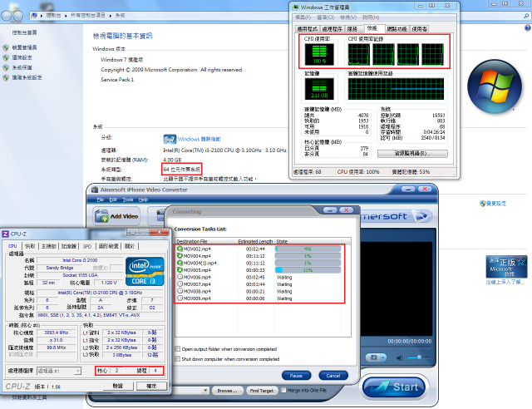This screenshot has width=532, height=409.
Task: Click the Find Target button
Action: [x=262, y=391]
